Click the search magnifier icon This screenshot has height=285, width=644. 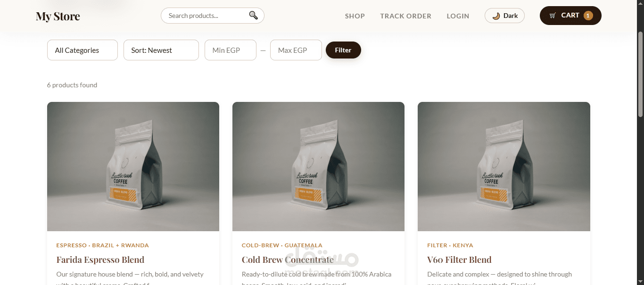254,16
